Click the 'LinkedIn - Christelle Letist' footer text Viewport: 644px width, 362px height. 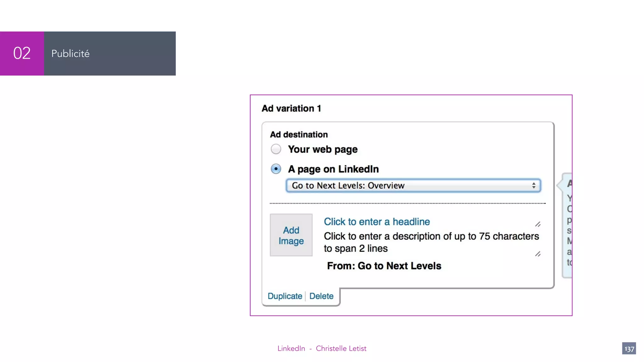pos(322,348)
